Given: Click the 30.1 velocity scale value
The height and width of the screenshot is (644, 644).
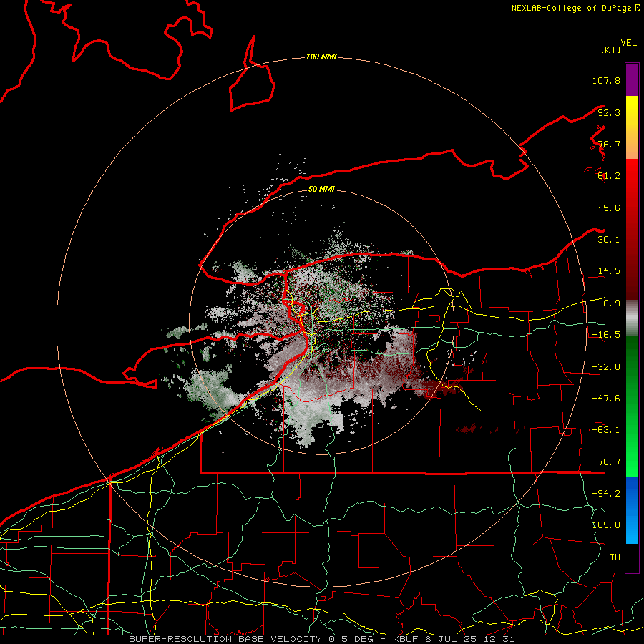Looking at the screenshot, I should pyautogui.click(x=609, y=240).
